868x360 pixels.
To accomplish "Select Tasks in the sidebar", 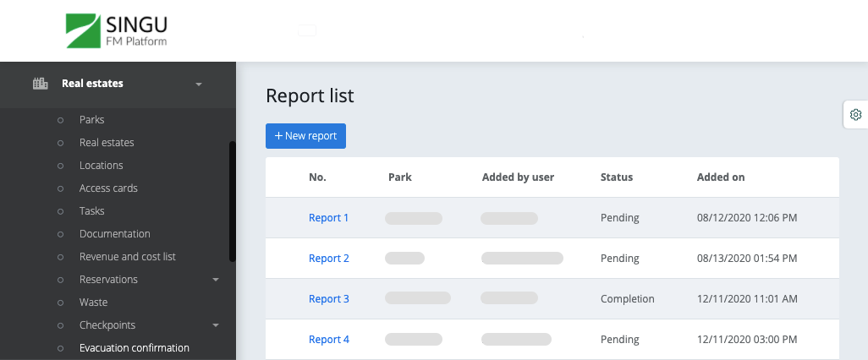I will [92, 210].
